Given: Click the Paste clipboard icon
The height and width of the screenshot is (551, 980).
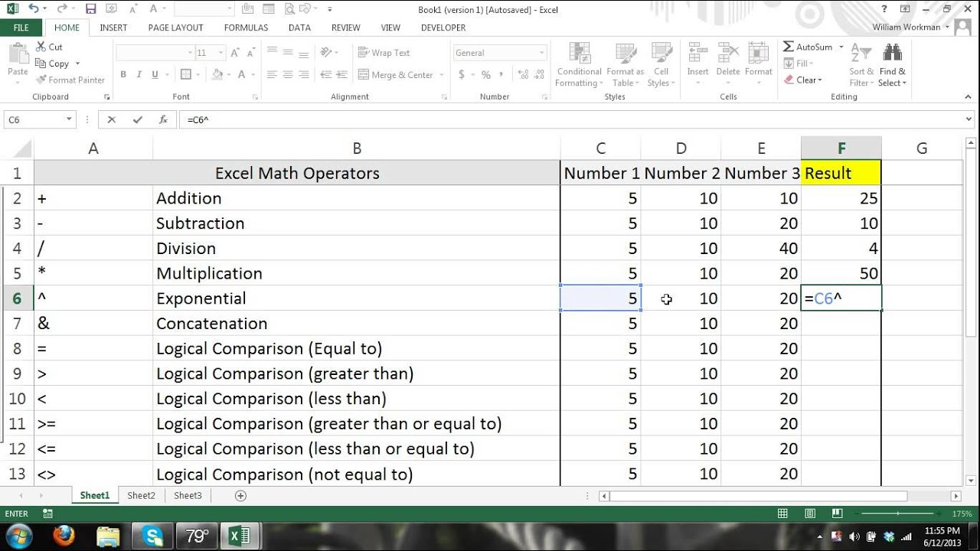Looking at the screenshot, I should [18, 52].
